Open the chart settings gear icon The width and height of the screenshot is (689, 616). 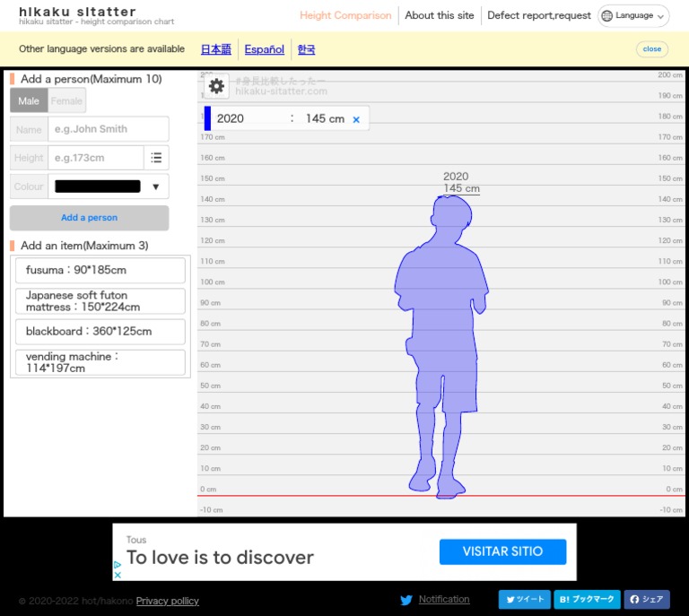pos(216,86)
